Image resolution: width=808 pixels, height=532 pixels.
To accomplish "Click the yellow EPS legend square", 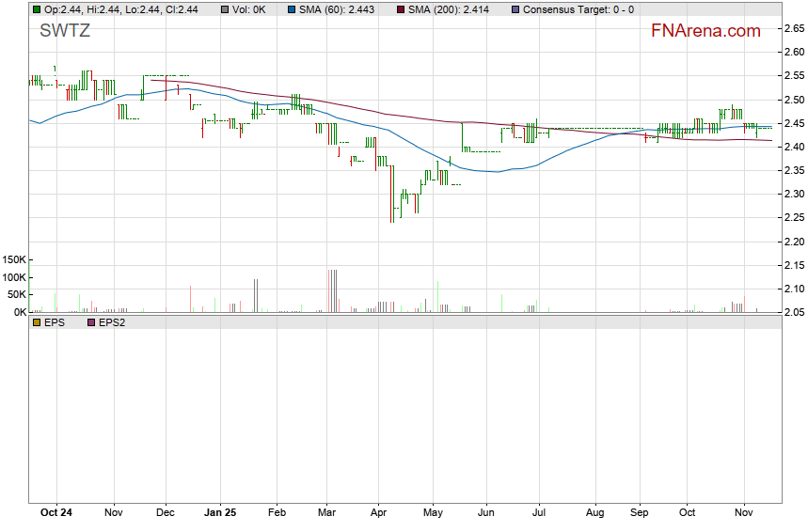I will [36, 322].
